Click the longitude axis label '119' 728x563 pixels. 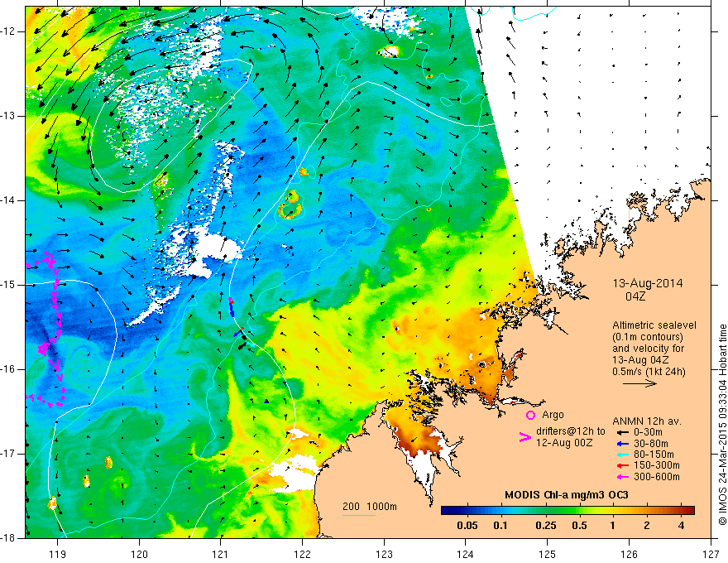[58, 555]
